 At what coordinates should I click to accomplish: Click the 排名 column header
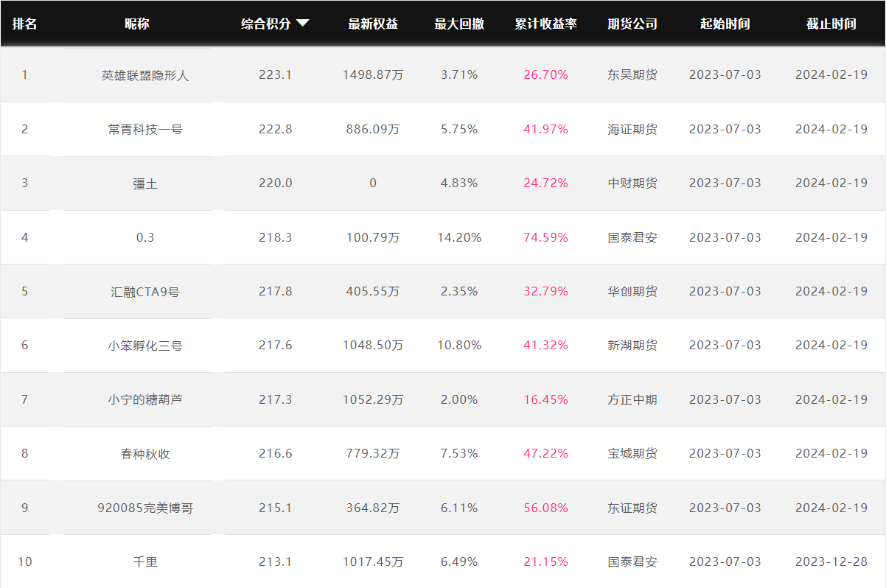coord(24,24)
